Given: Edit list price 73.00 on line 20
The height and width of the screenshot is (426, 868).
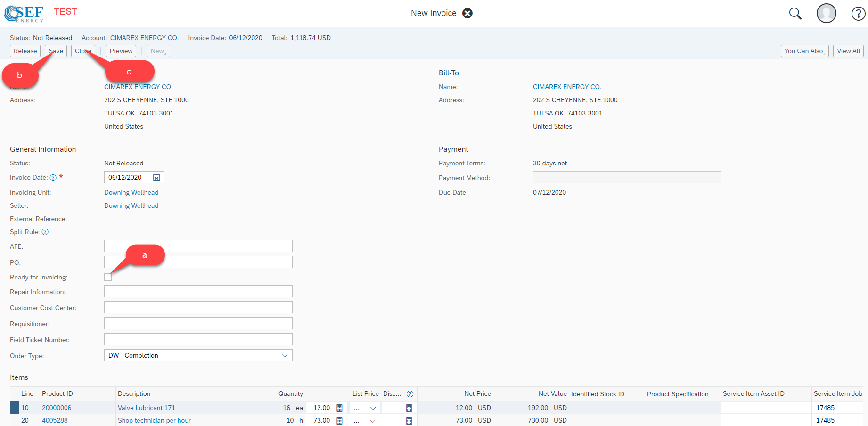Looking at the screenshot, I should 320,420.
